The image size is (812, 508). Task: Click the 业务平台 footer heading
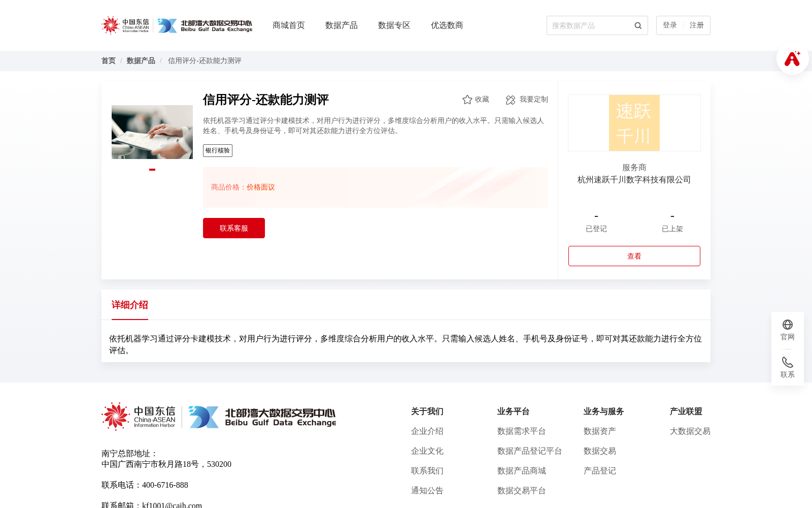[x=514, y=411]
